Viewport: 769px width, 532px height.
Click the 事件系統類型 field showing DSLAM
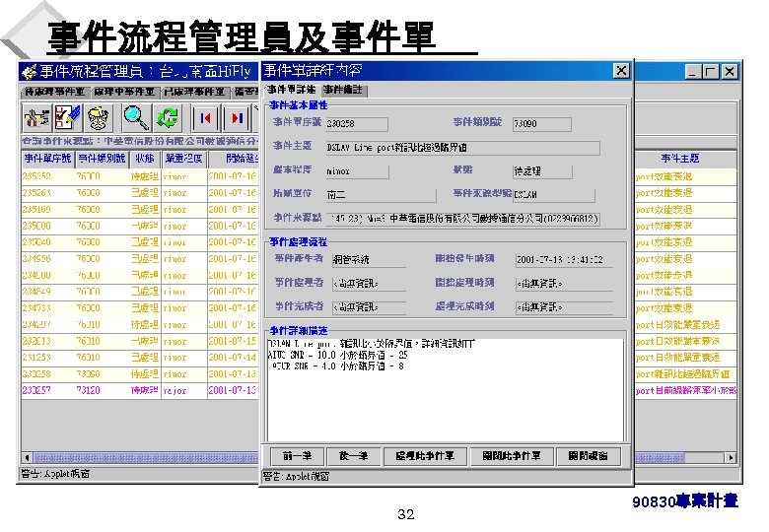click(554, 195)
